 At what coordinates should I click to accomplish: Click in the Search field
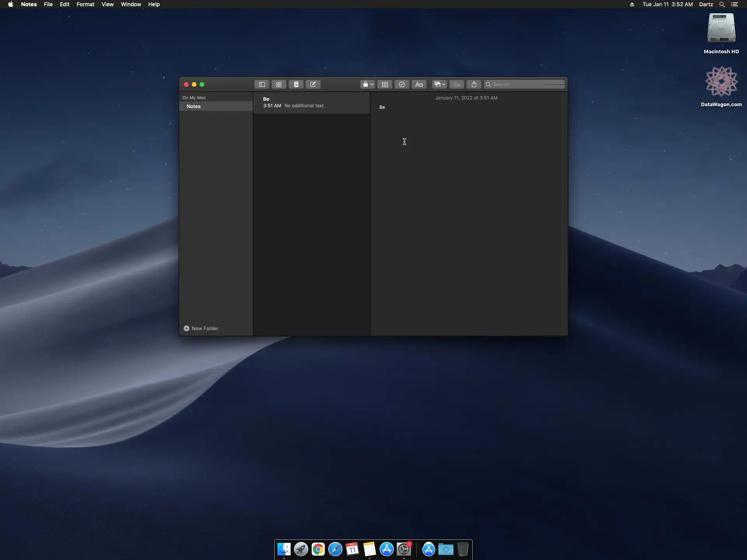tap(525, 84)
